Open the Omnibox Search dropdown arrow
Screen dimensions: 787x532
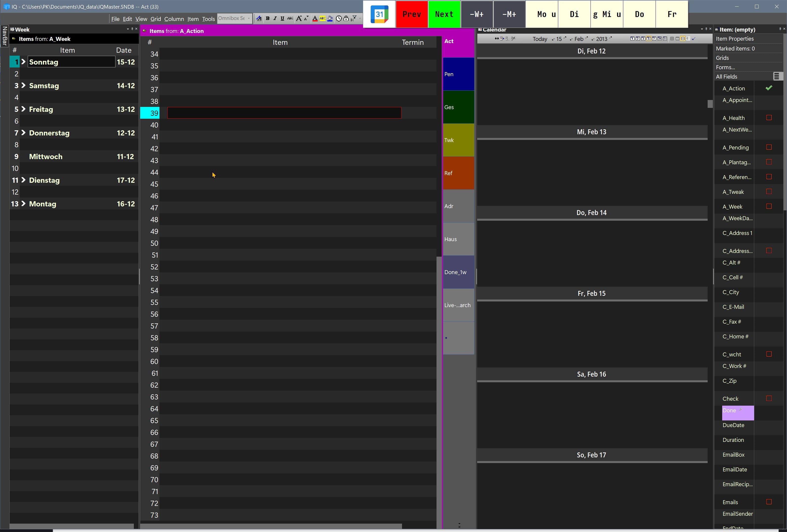249,19
